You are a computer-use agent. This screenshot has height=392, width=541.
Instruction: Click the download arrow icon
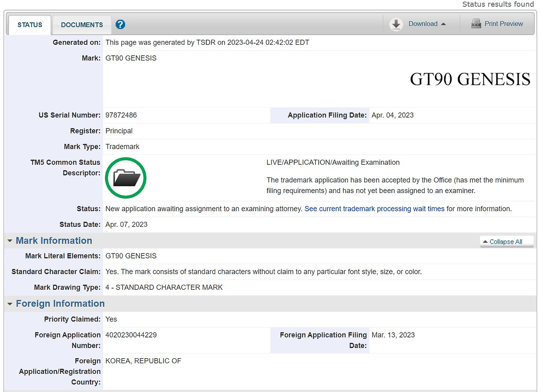tap(396, 24)
